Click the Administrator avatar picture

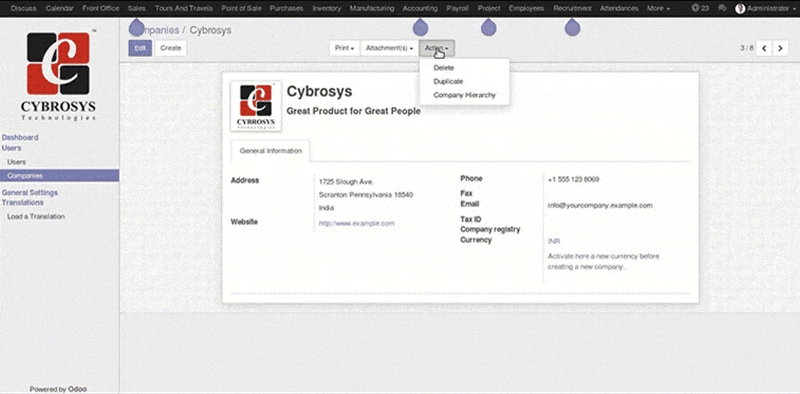point(740,8)
